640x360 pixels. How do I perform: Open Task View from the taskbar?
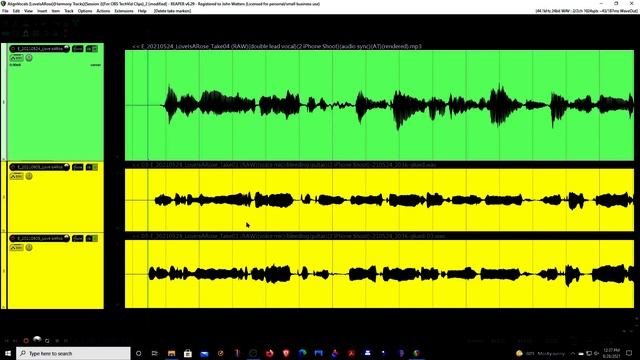tap(155, 353)
